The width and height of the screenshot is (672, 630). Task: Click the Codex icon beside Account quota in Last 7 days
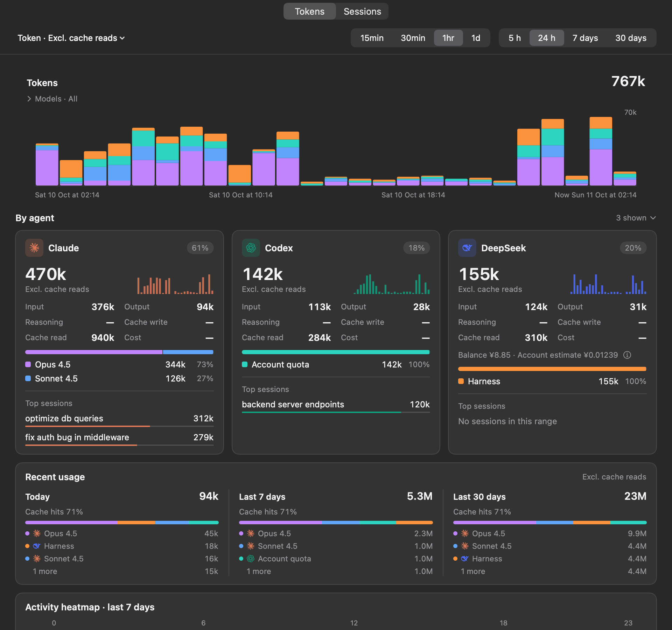point(251,559)
